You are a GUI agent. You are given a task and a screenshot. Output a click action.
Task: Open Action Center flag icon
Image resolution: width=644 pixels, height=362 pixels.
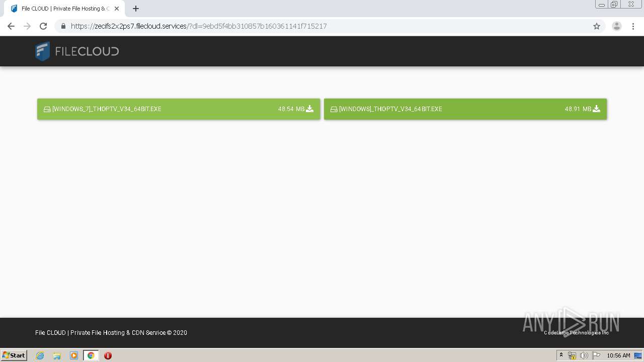click(x=596, y=355)
